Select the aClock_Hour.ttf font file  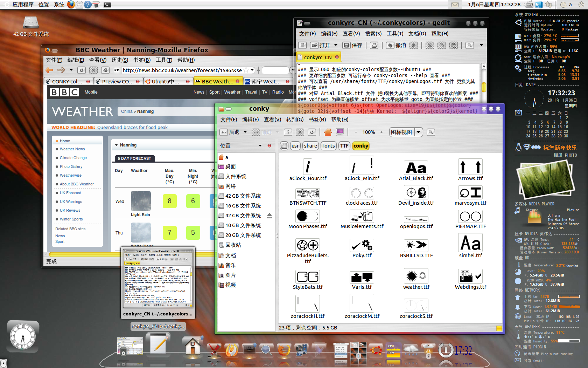click(x=308, y=170)
